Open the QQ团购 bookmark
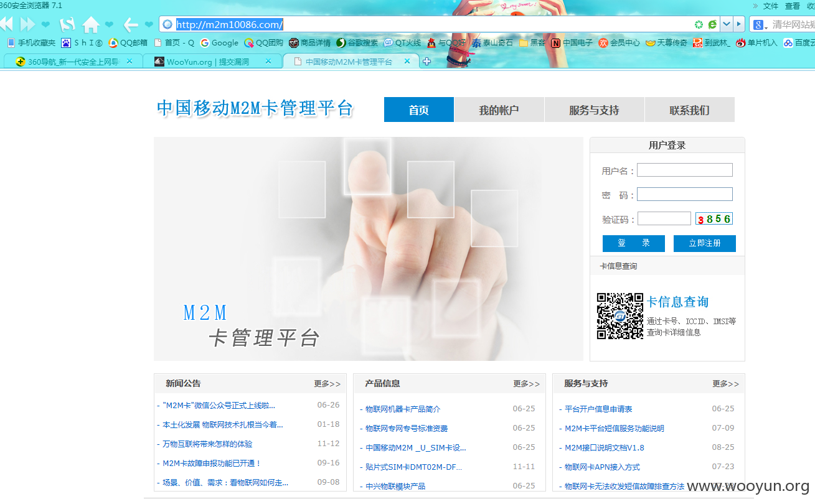Viewport: 815px width, 504px height. point(264,43)
